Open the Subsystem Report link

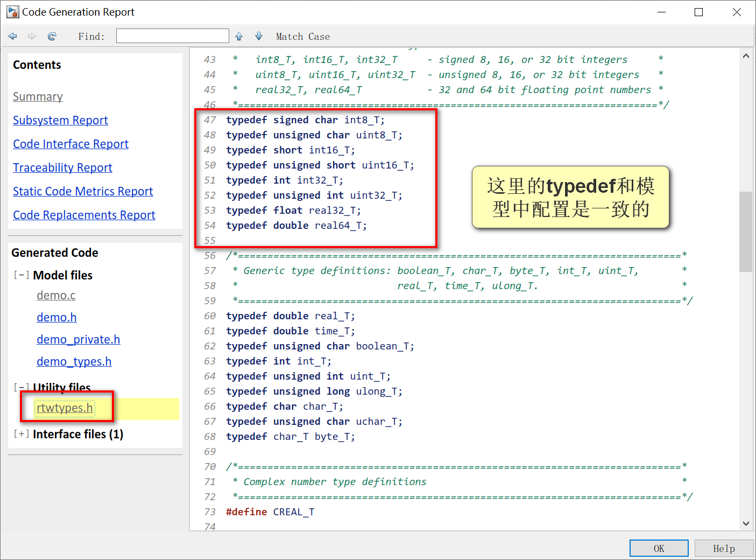[x=60, y=120]
